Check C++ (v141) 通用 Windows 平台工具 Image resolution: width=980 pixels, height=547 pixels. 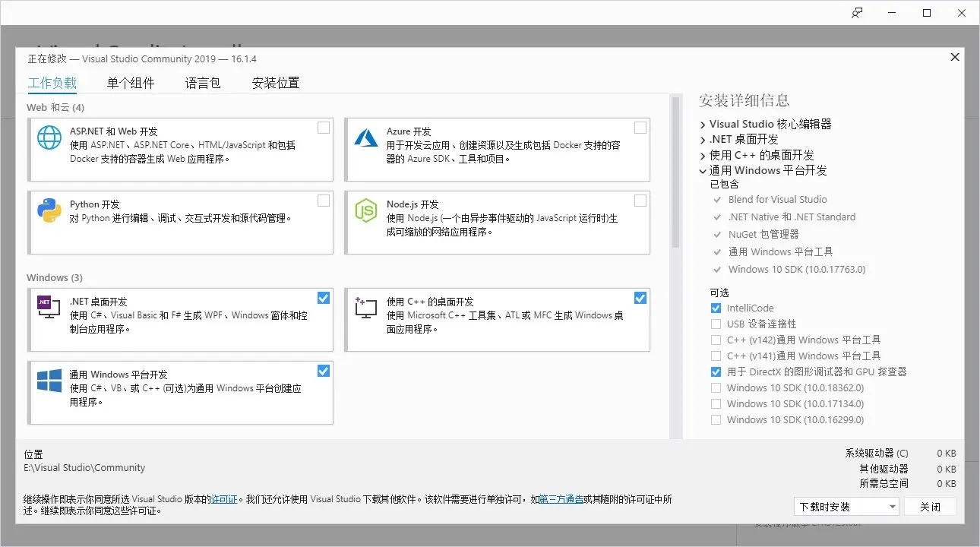[716, 356]
